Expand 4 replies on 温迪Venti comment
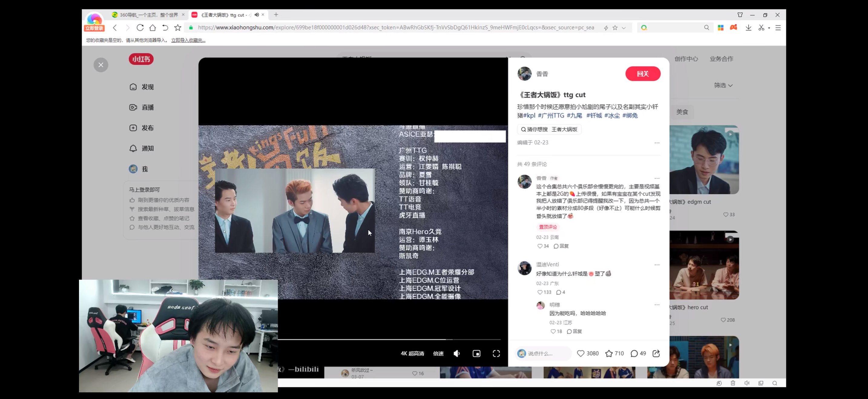The image size is (868, 399). (561, 292)
